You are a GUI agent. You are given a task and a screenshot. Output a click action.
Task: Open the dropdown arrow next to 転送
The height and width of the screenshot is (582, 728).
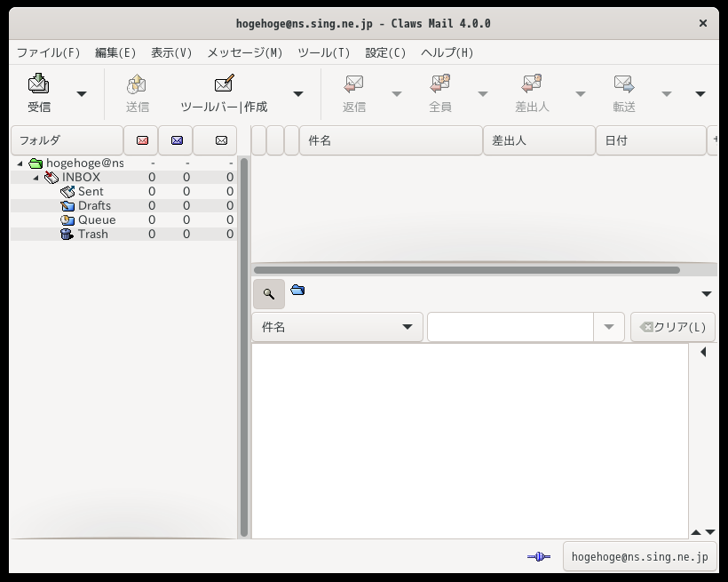(667, 94)
